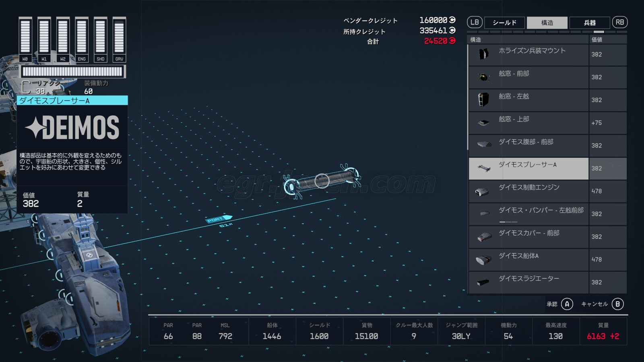Viewport: 644px width, 362px height.
Task: Pick the ダイモス制動エンジン part icon
Action: (482, 192)
